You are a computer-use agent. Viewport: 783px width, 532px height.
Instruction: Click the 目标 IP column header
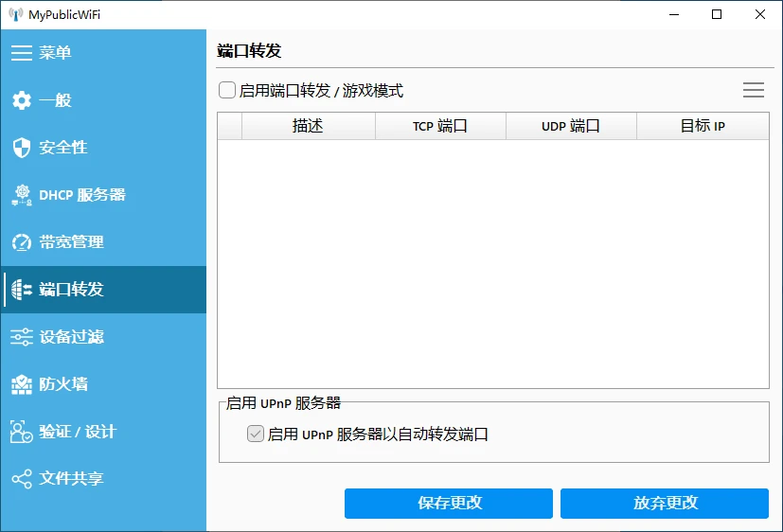coord(703,126)
